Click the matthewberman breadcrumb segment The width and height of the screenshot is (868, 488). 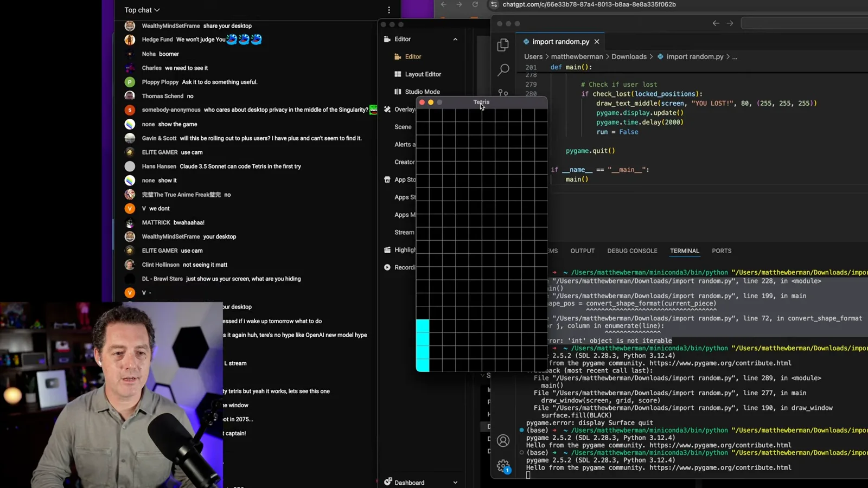coord(577,56)
